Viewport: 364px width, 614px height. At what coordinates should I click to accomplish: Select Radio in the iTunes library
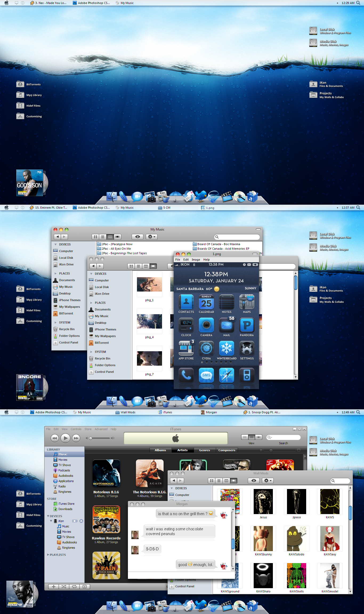pos(62,486)
